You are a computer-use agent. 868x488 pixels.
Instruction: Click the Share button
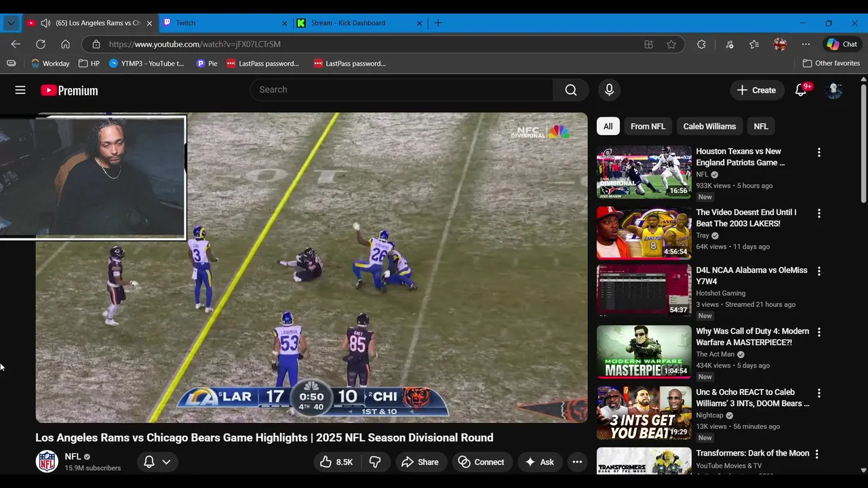[421, 462]
